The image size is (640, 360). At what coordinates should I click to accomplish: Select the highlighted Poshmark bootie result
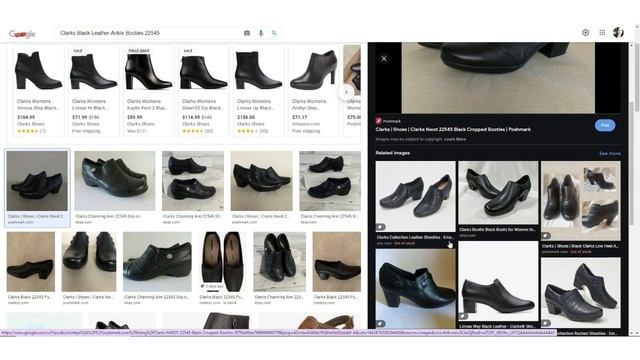[x=37, y=187]
